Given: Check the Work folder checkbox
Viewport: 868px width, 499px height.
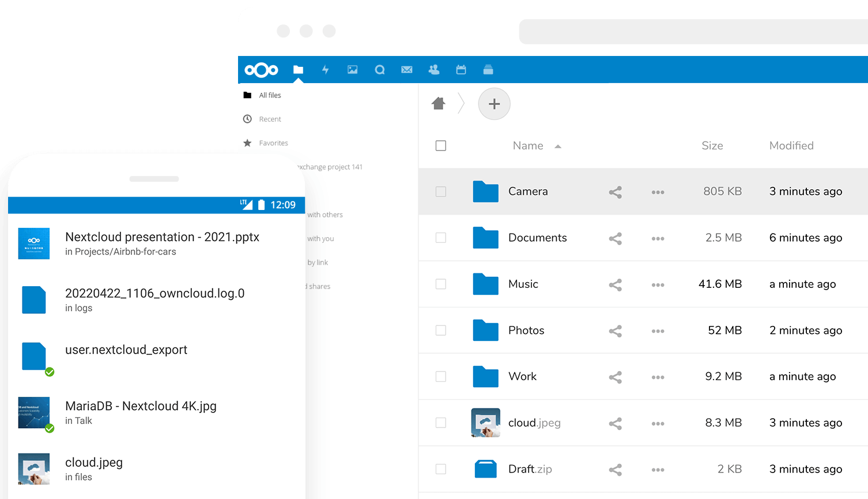Looking at the screenshot, I should pyautogui.click(x=441, y=376).
